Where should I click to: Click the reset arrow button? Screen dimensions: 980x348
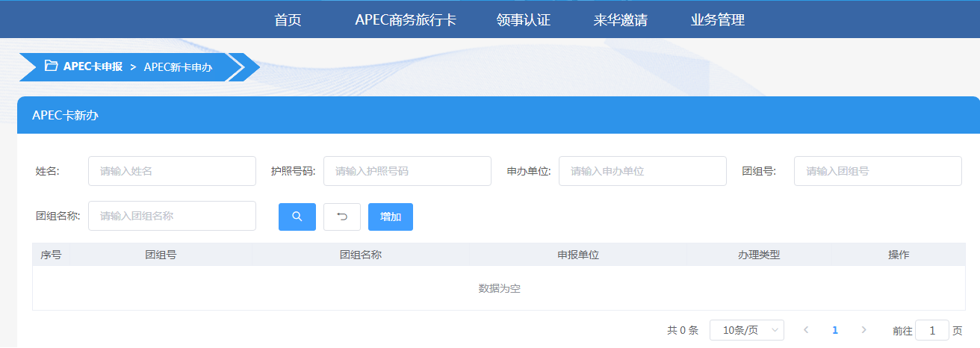click(x=342, y=217)
